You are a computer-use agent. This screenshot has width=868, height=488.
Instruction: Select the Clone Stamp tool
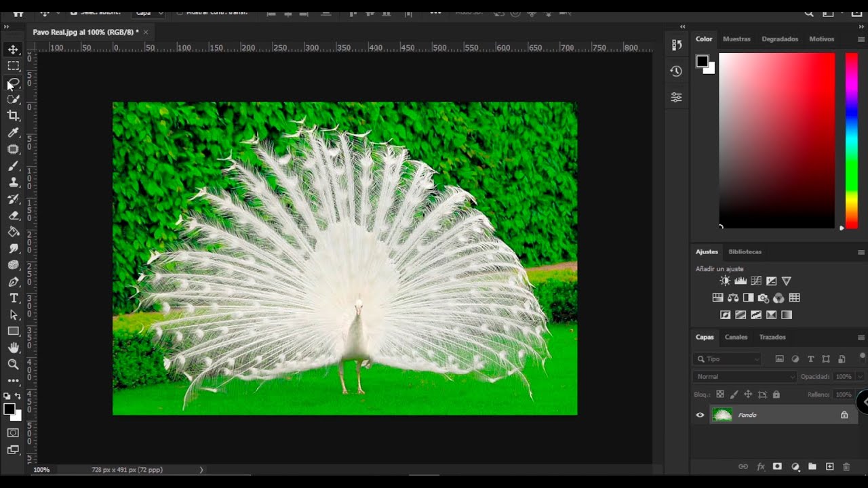point(13,182)
